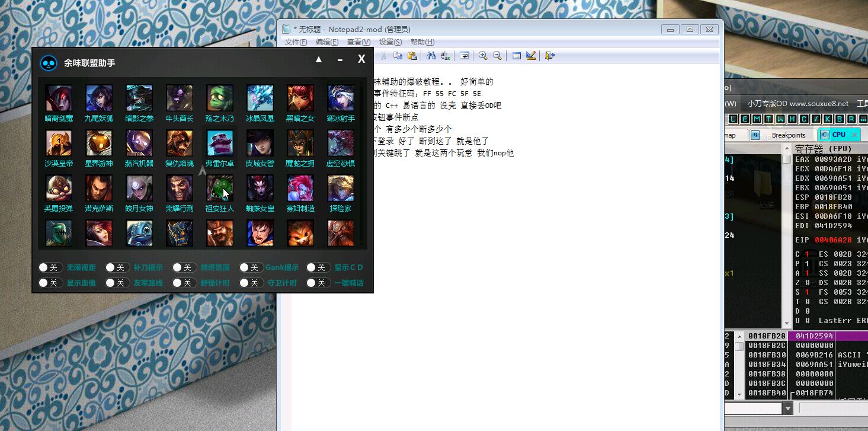Minimize the 余味联盟助手 window
868x431 pixels.
(x=340, y=59)
